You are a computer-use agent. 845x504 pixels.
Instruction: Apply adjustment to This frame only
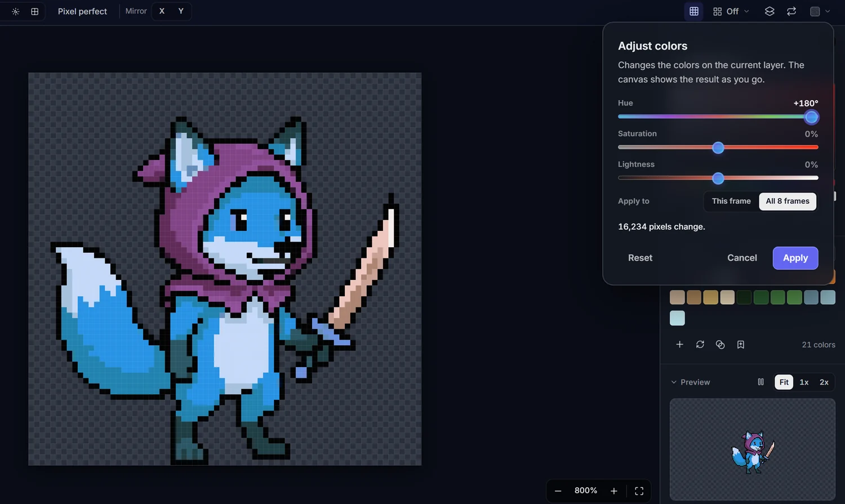point(731,201)
